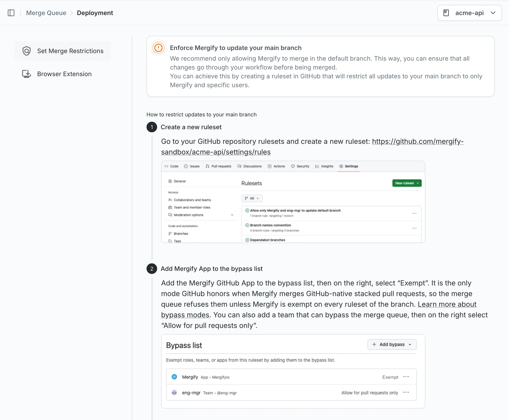Click the Deployment breadcrumb title
509x420 pixels.
point(95,13)
